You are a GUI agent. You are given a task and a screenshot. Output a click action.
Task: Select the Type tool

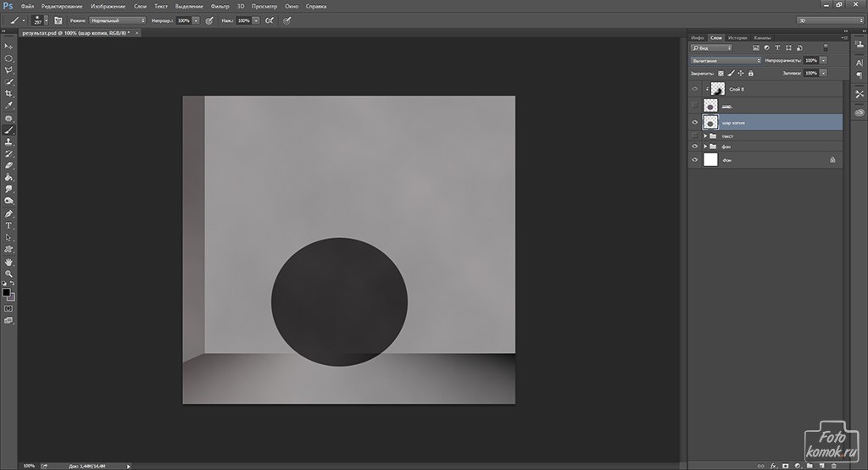point(8,225)
